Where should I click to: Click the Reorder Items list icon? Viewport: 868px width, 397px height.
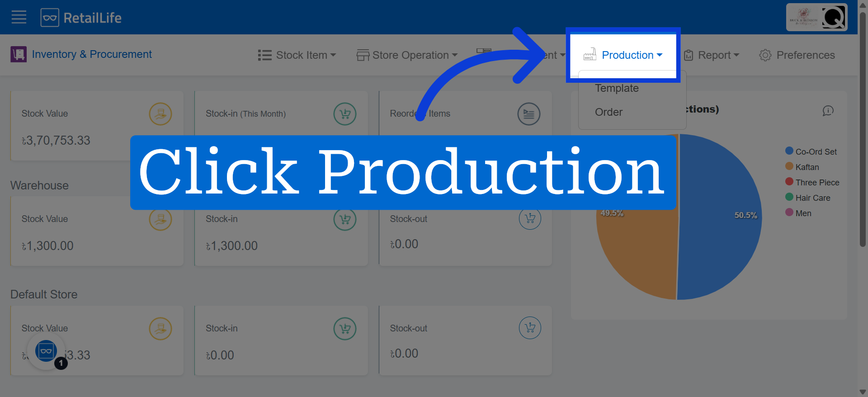[529, 114]
